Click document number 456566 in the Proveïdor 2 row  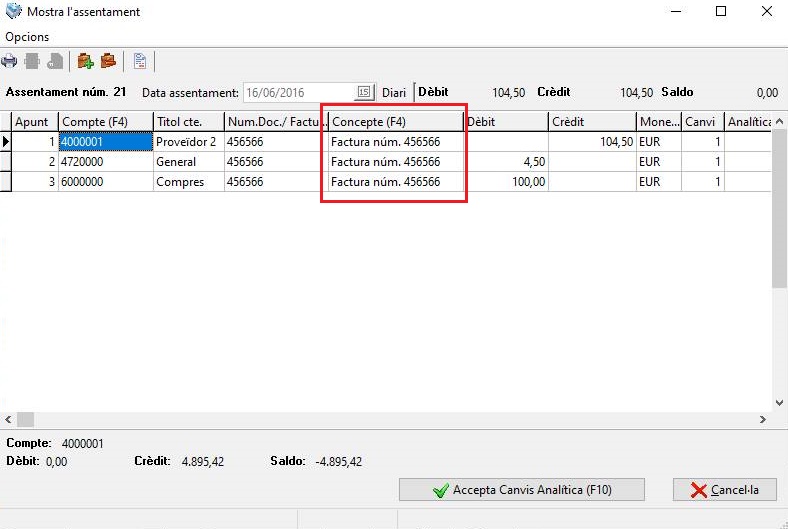pyautogui.click(x=276, y=142)
